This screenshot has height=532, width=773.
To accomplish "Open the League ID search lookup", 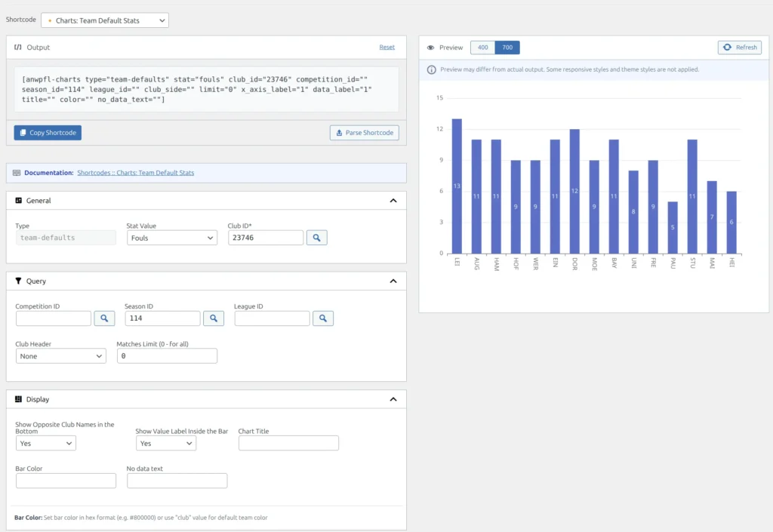I will tap(323, 318).
